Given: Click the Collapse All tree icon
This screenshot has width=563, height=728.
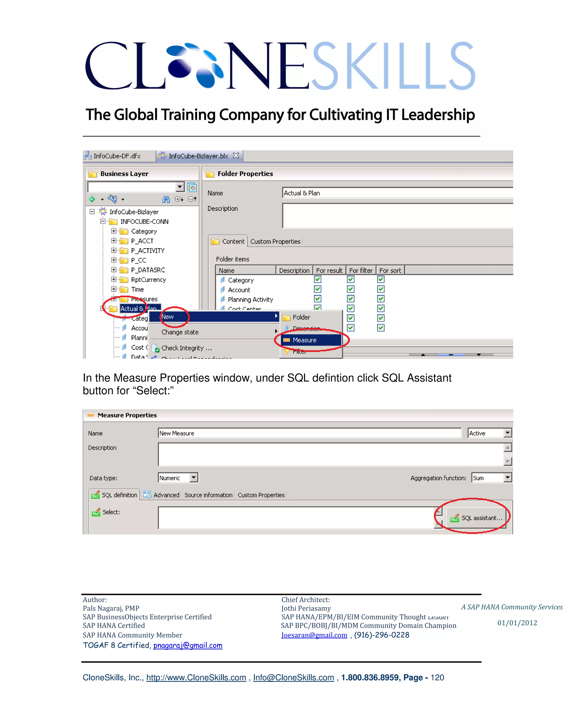Looking at the screenshot, I should coord(192,199).
